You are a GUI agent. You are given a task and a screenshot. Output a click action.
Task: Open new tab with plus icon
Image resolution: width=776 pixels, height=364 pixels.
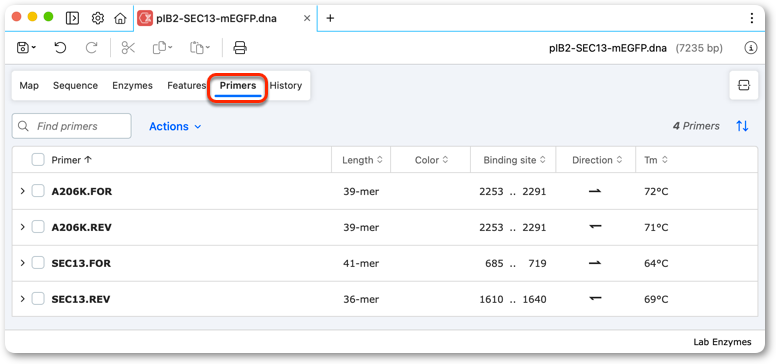pos(331,18)
